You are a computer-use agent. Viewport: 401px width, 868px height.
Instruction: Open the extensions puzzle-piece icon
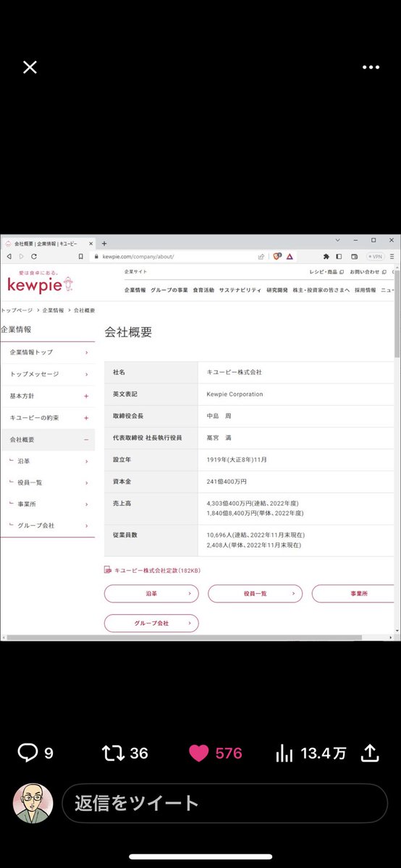[326, 256]
